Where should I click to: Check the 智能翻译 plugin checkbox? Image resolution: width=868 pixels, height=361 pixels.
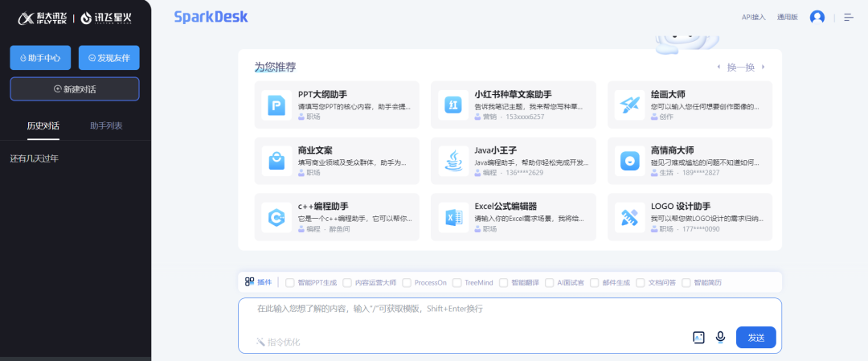pos(503,283)
